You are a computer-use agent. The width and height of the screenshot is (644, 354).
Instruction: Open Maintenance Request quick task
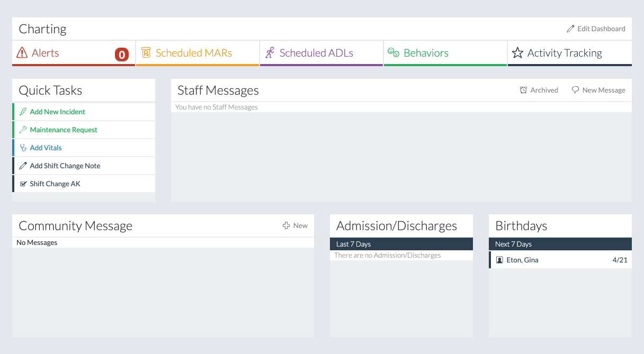(64, 130)
